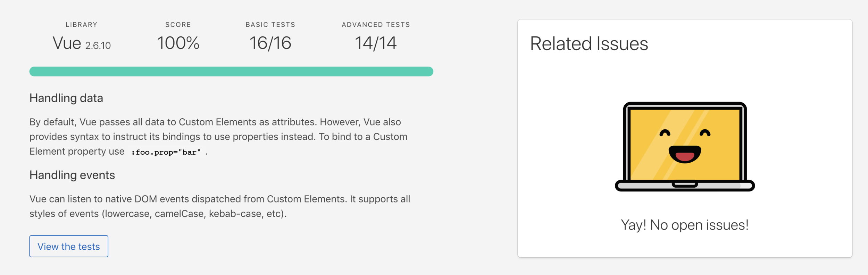Click the View the tests button

tap(69, 246)
